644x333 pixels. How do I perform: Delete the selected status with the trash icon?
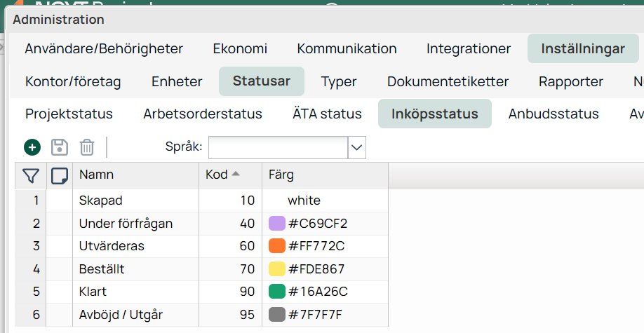click(x=87, y=147)
